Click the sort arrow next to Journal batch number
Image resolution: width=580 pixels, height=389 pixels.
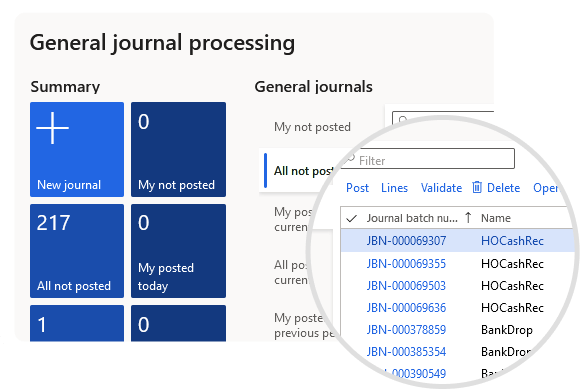click(x=468, y=218)
